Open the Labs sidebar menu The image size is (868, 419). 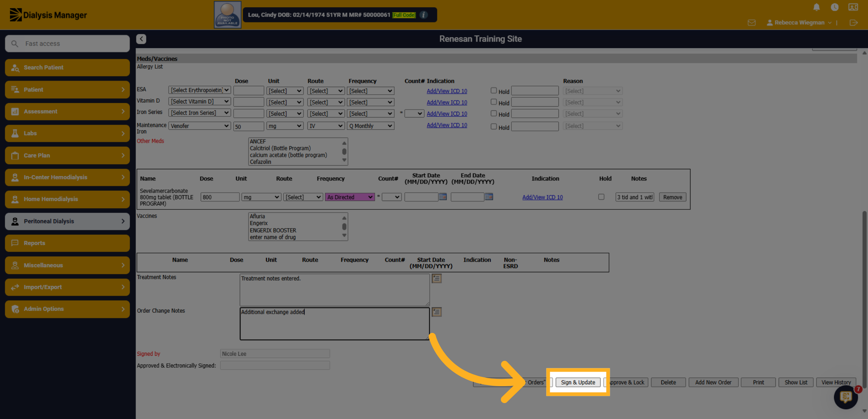click(67, 133)
